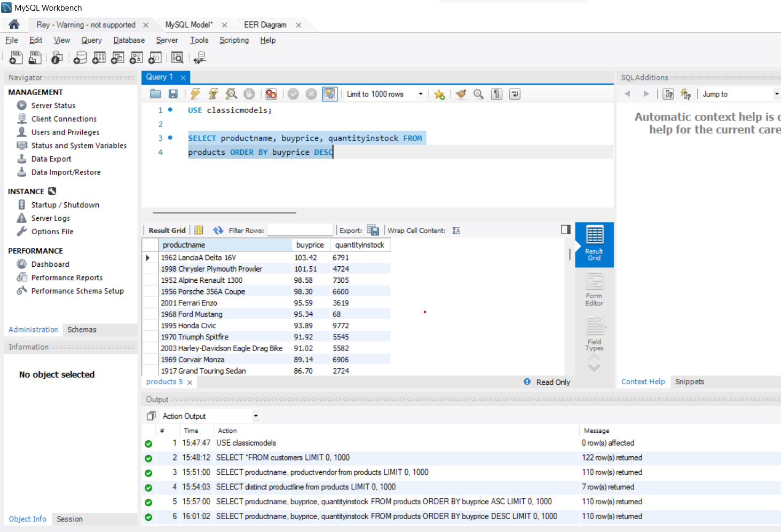The height and width of the screenshot is (532, 781).
Task: Go back in the help history
Action: [x=628, y=94]
